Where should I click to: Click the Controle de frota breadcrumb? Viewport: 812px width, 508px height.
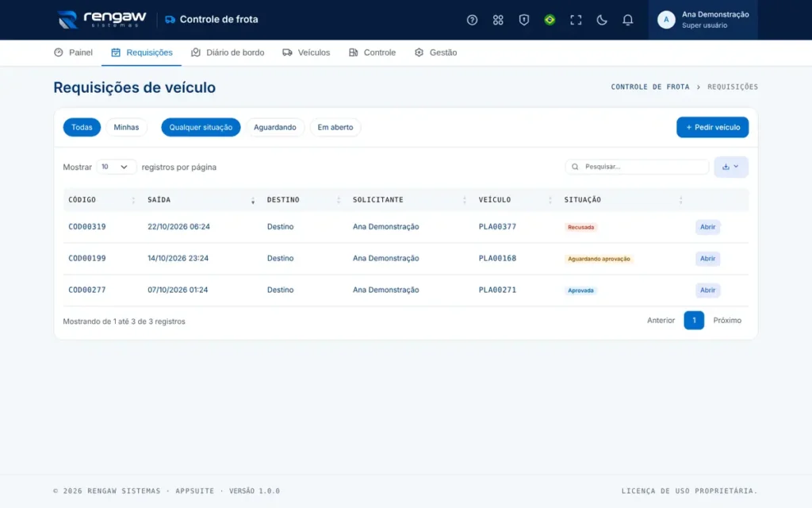coord(650,87)
